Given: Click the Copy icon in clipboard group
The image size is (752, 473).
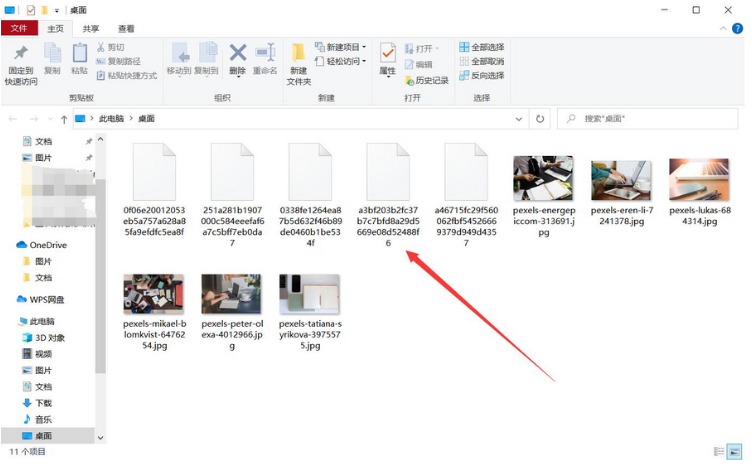Looking at the screenshot, I should (52, 54).
